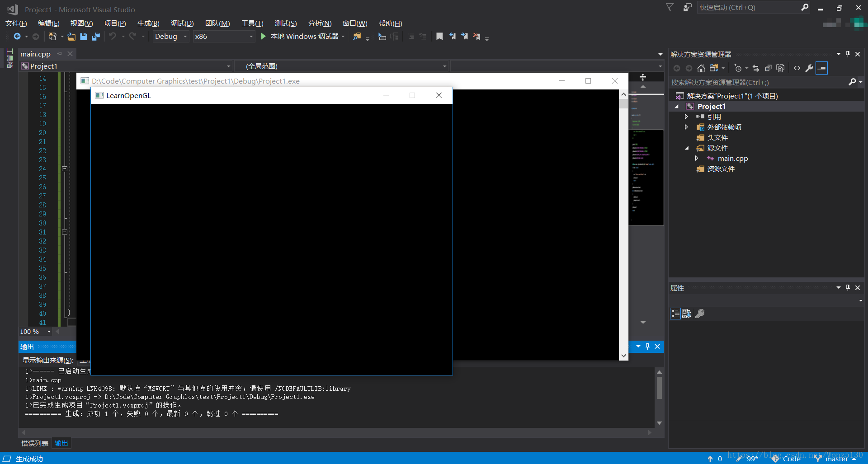Expand the 外部依赖项 node
Viewport: 868px width, 464px height.
(x=686, y=127)
